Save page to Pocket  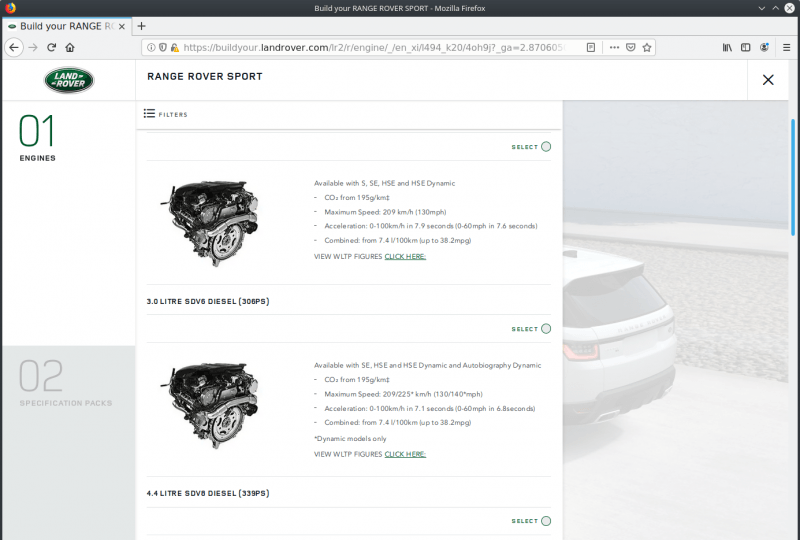pos(631,47)
